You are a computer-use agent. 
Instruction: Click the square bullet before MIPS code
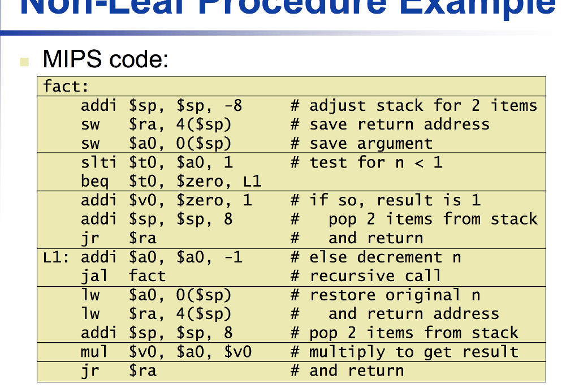click(x=23, y=61)
